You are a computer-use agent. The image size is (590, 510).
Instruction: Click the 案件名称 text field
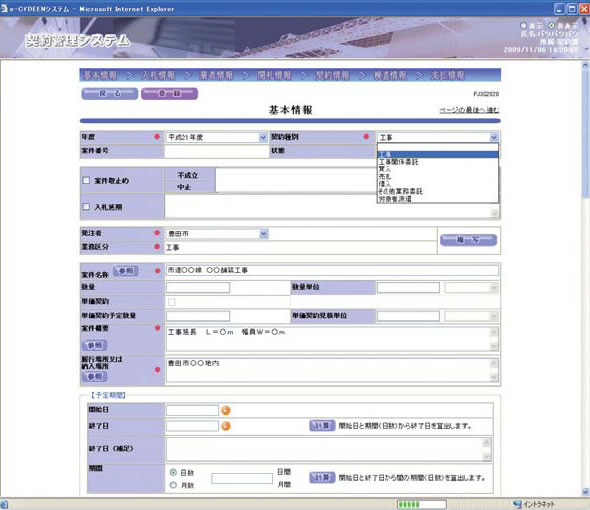[332, 270]
